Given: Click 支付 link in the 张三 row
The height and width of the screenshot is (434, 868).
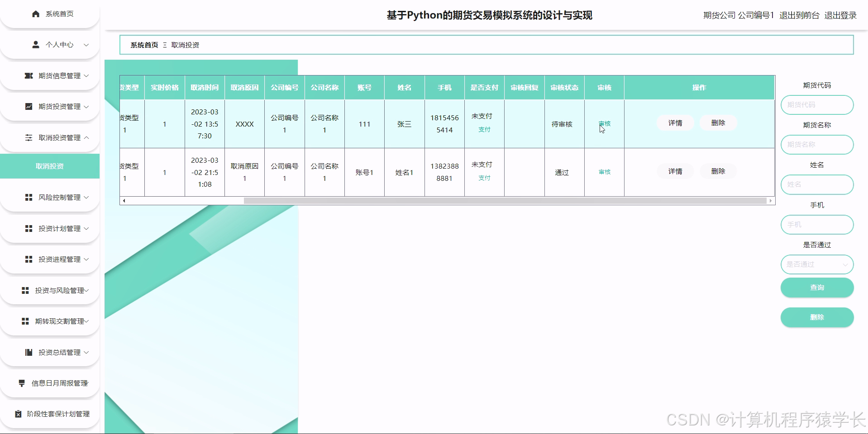Looking at the screenshot, I should 484,129.
